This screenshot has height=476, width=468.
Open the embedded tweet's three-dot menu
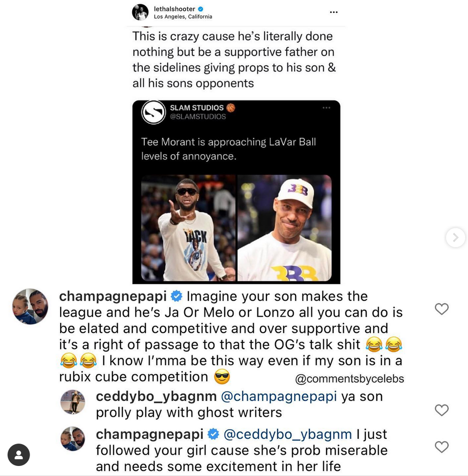click(327, 108)
